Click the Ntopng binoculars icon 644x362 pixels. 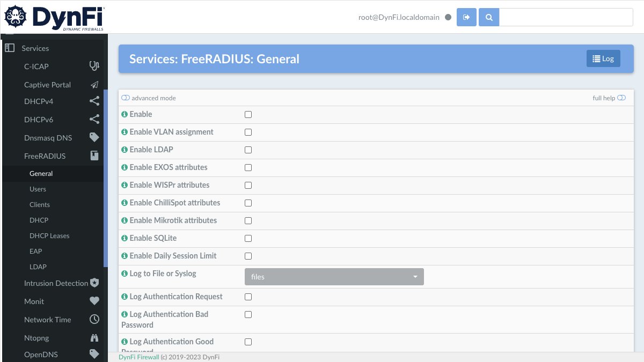click(x=94, y=338)
